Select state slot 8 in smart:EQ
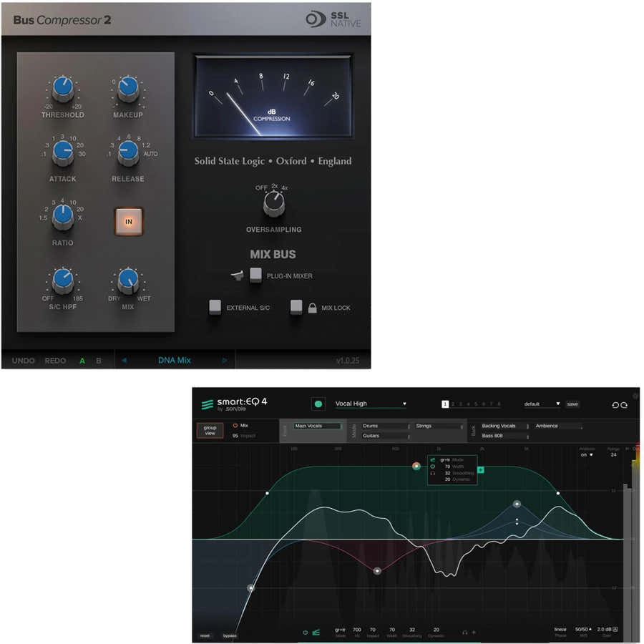 499,404
